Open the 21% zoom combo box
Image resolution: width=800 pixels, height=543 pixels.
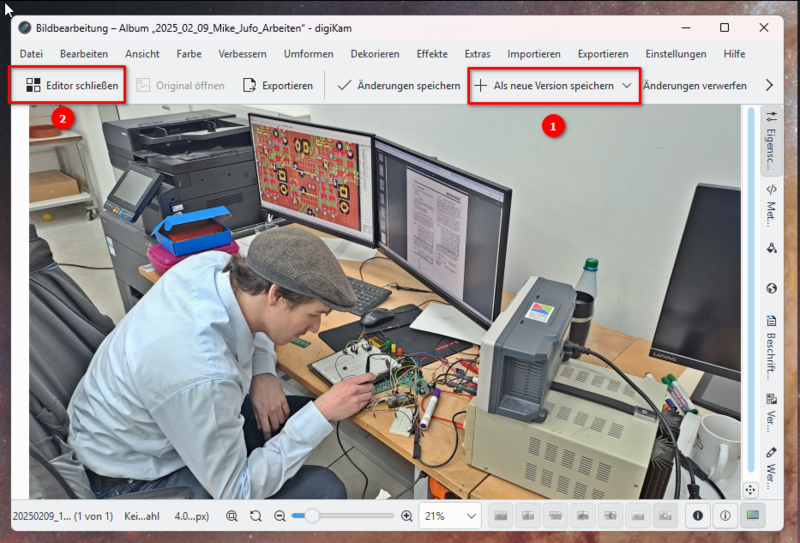tap(449, 516)
